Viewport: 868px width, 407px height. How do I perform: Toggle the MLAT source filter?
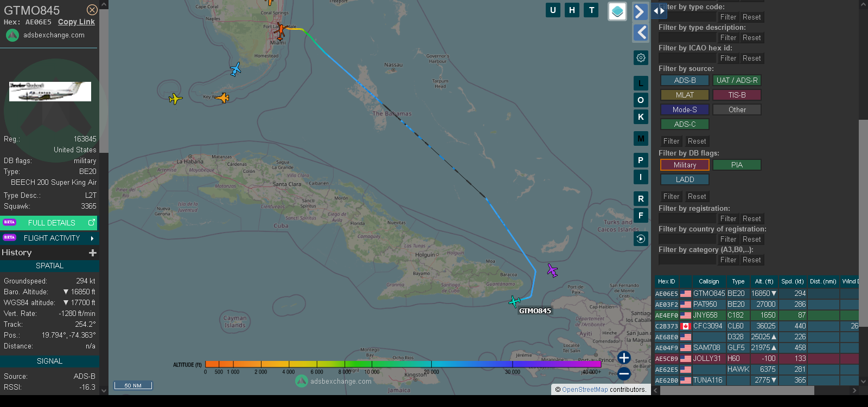pyautogui.click(x=685, y=95)
